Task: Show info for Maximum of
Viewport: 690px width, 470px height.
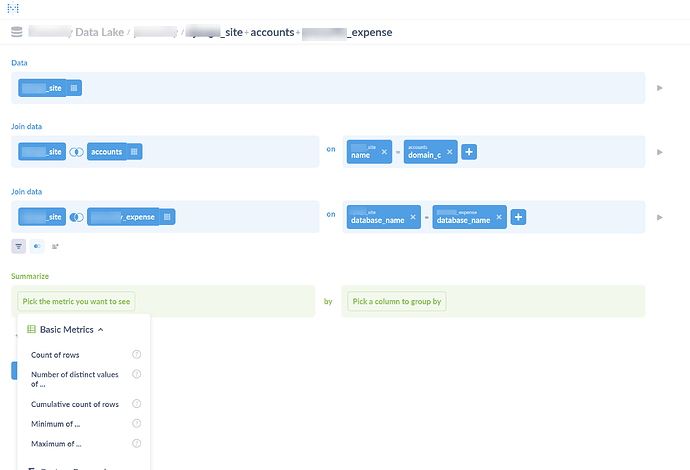Action: pyautogui.click(x=136, y=443)
